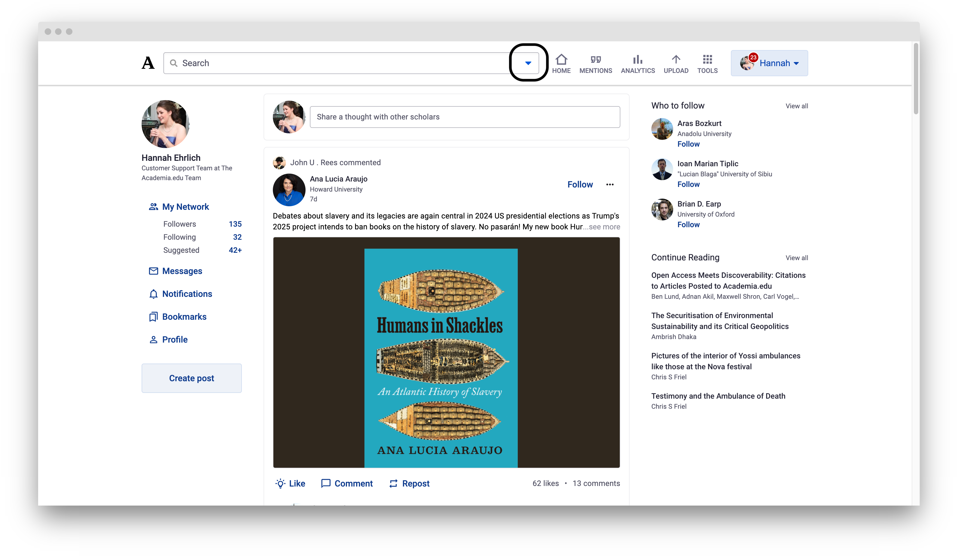Screen dimensions: 958x560
Task: Open the 32 following count
Action: coord(237,237)
